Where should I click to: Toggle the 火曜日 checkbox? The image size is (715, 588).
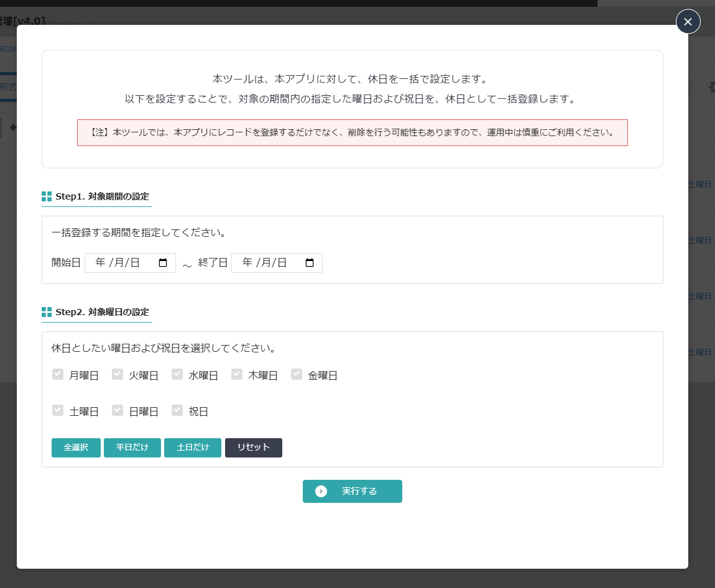(x=118, y=374)
